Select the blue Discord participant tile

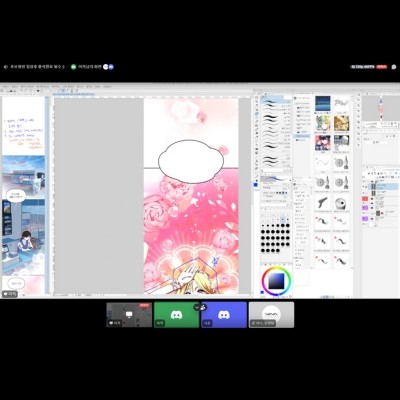tap(224, 315)
